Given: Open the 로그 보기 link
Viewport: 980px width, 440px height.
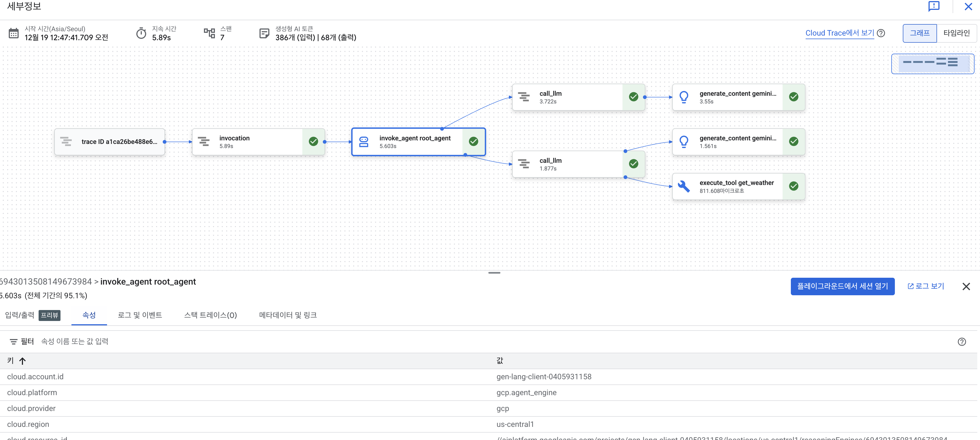Looking at the screenshot, I should [926, 286].
